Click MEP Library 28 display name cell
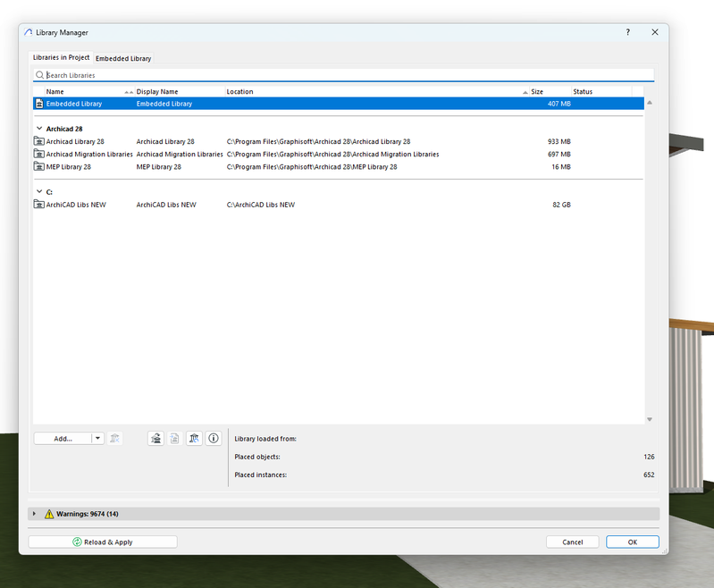This screenshot has width=714, height=588. (159, 167)
